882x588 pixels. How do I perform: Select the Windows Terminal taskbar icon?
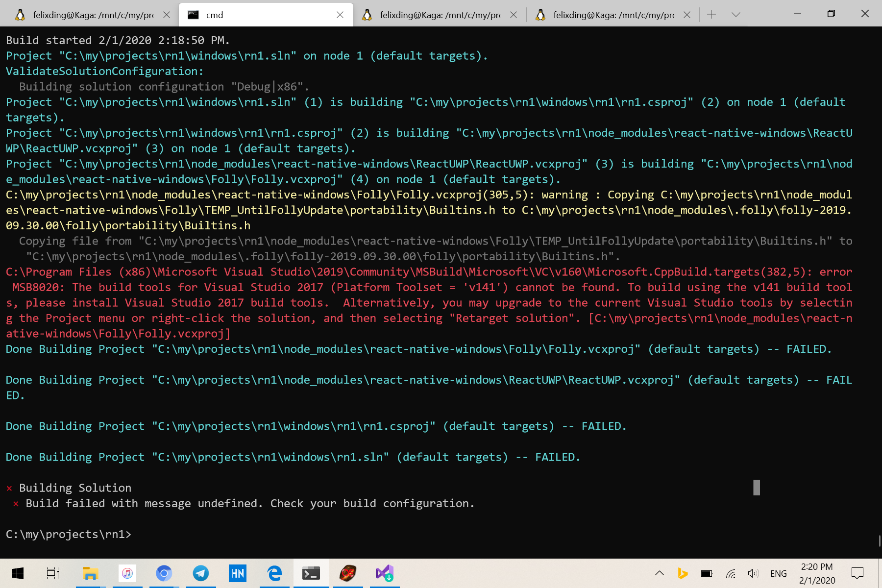click(312, 573)
